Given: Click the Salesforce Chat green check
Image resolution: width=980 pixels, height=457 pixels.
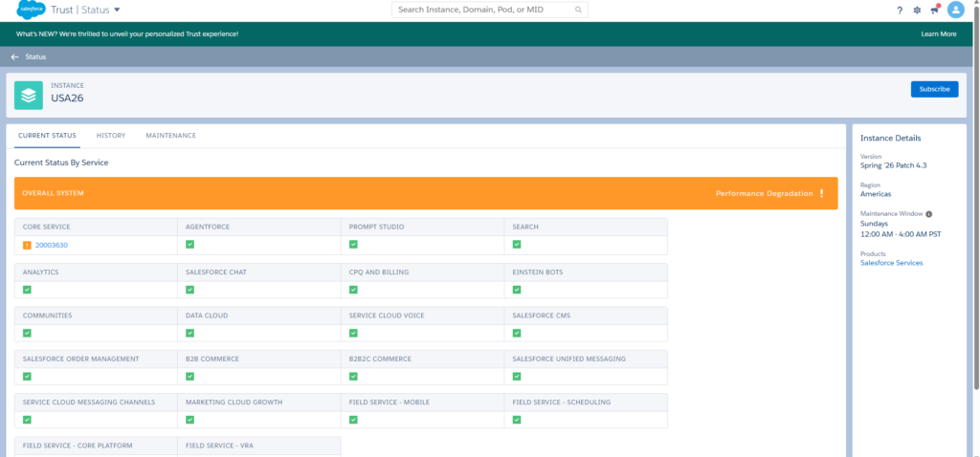Looking at the screenshot, I should [x=190, y=289].
